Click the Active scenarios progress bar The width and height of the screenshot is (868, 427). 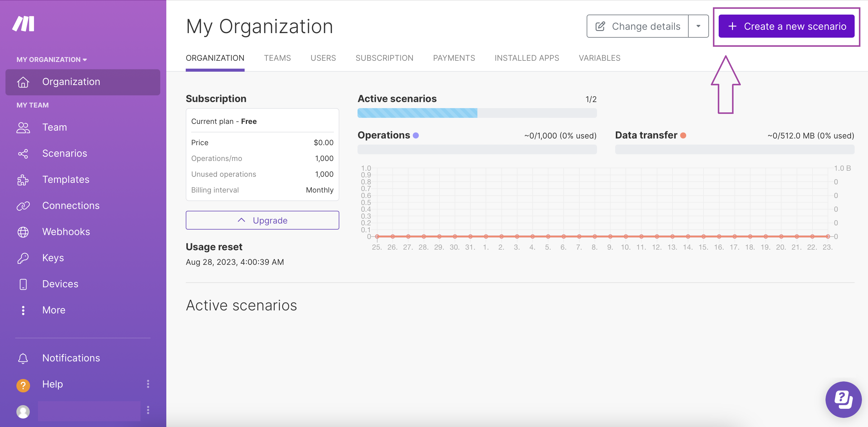pos(477,113)
